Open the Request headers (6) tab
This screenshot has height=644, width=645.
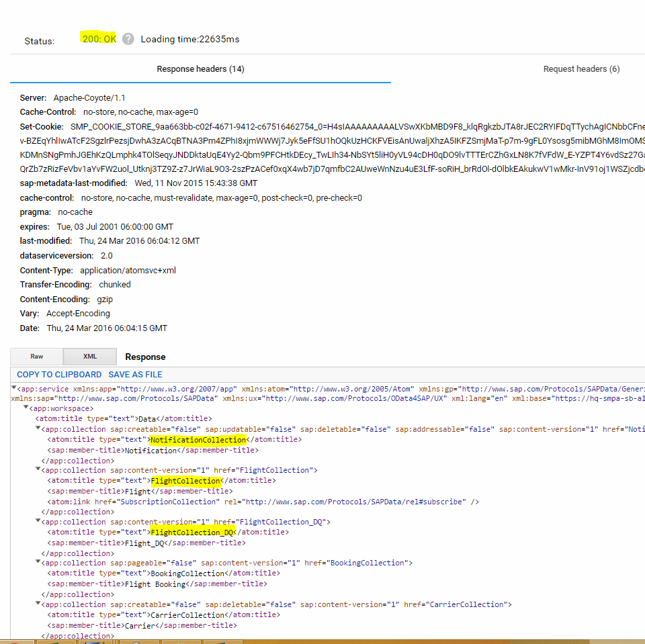tap(581, 69)
